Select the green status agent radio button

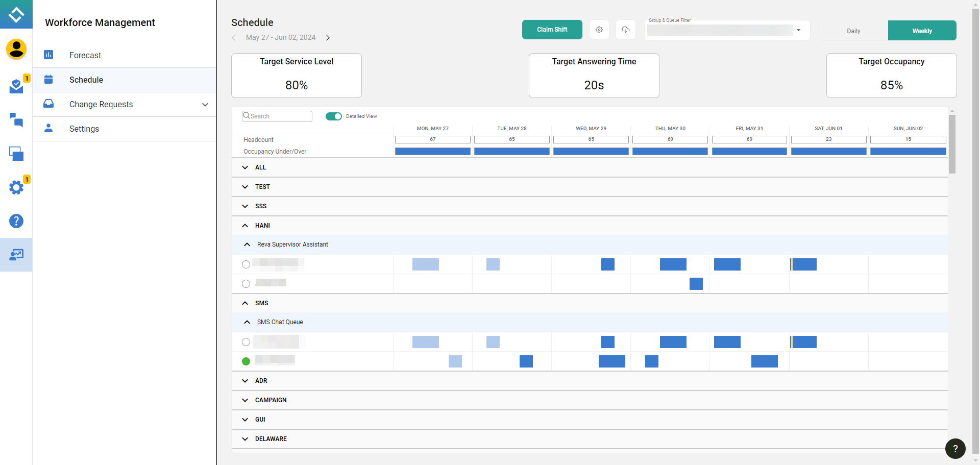pyautogui.click(x=246, y=361)
